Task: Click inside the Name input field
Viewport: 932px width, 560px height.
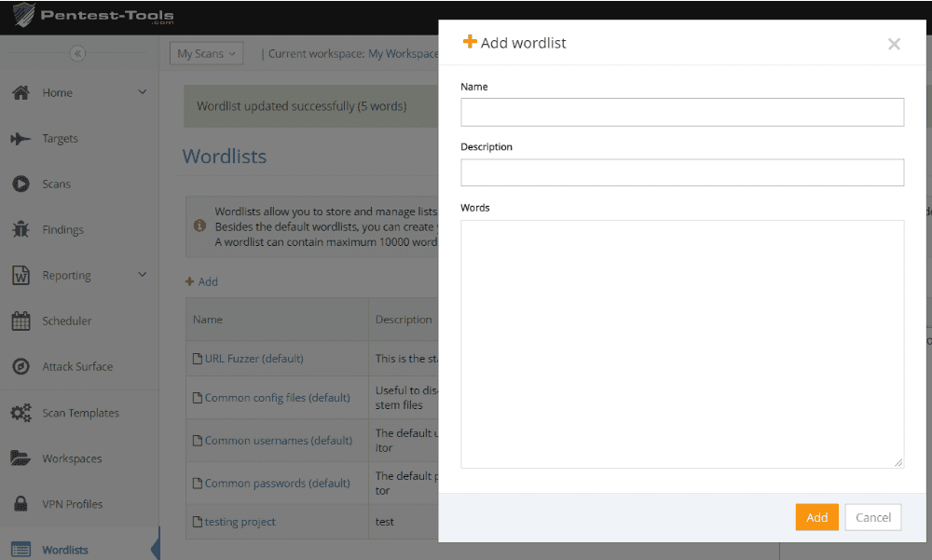Action: [x=682, y=112]
